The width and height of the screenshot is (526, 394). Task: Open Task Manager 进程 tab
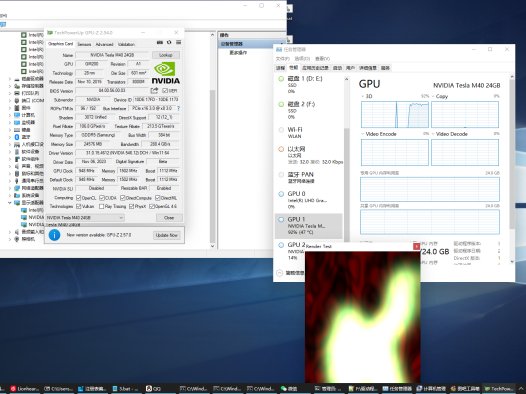tap(280, 68)
